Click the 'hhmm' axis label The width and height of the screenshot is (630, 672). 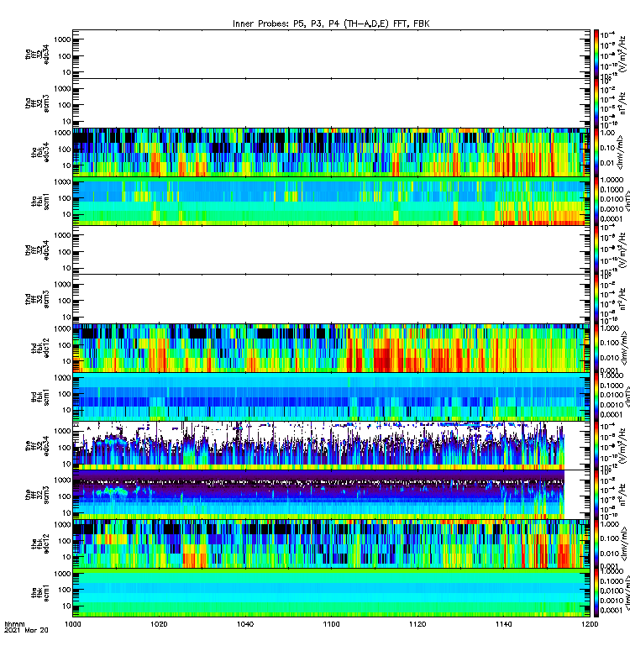pos(14,624)
